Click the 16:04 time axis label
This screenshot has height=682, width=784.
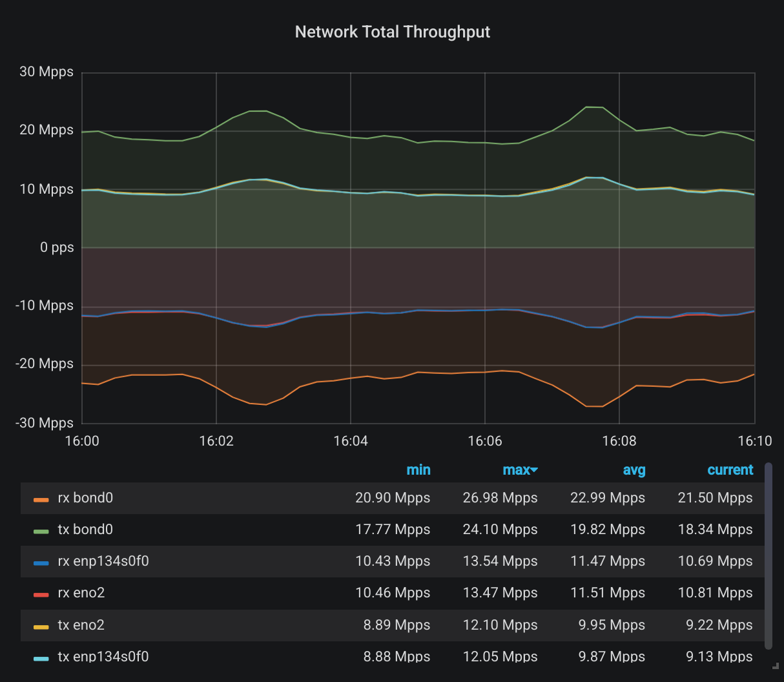point(351,441)
